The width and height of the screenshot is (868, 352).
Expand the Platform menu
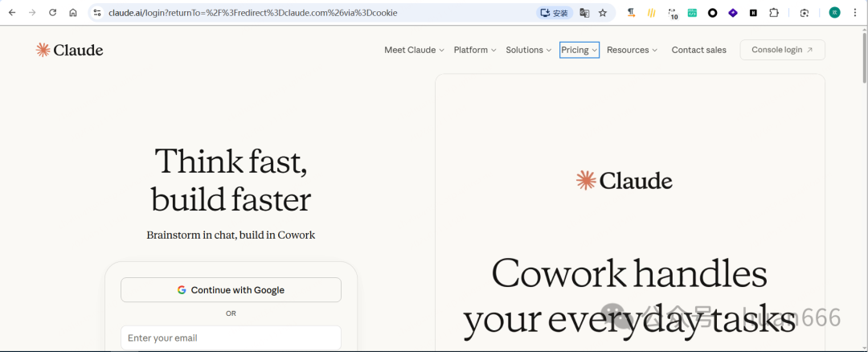click(x=475, y=50)
